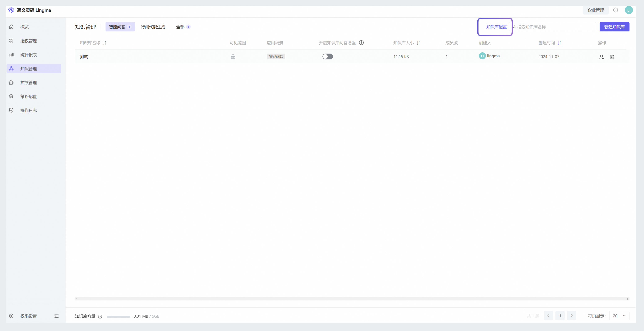Open the 每页显示 20 dropdown

coord(619,316)
